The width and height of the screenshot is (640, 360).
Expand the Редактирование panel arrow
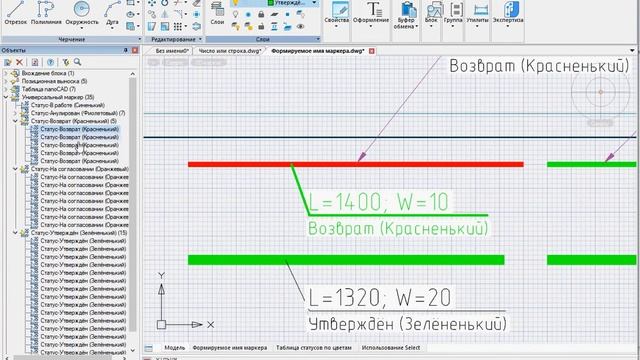coord(200,39)
